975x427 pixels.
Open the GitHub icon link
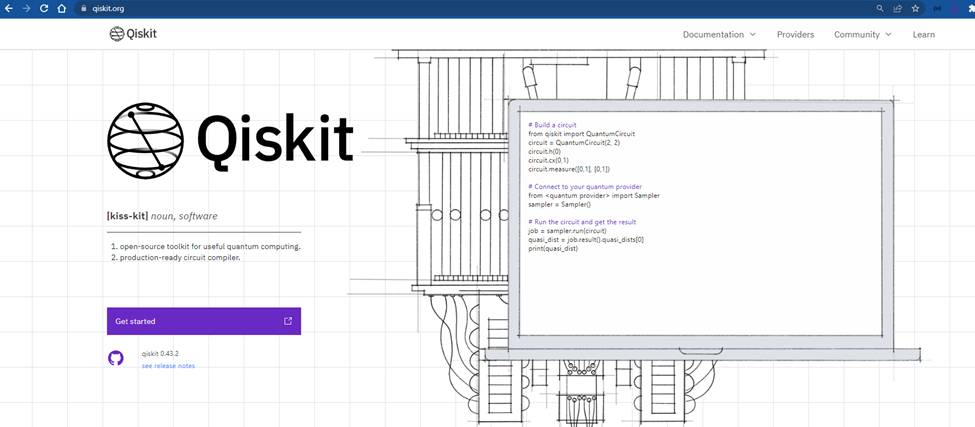(x=116, y=358)
